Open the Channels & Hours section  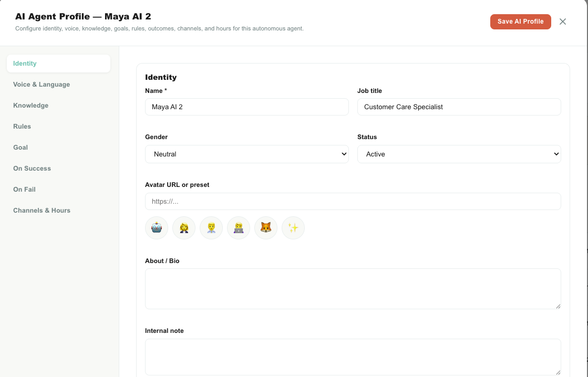(x=58, y=210)
